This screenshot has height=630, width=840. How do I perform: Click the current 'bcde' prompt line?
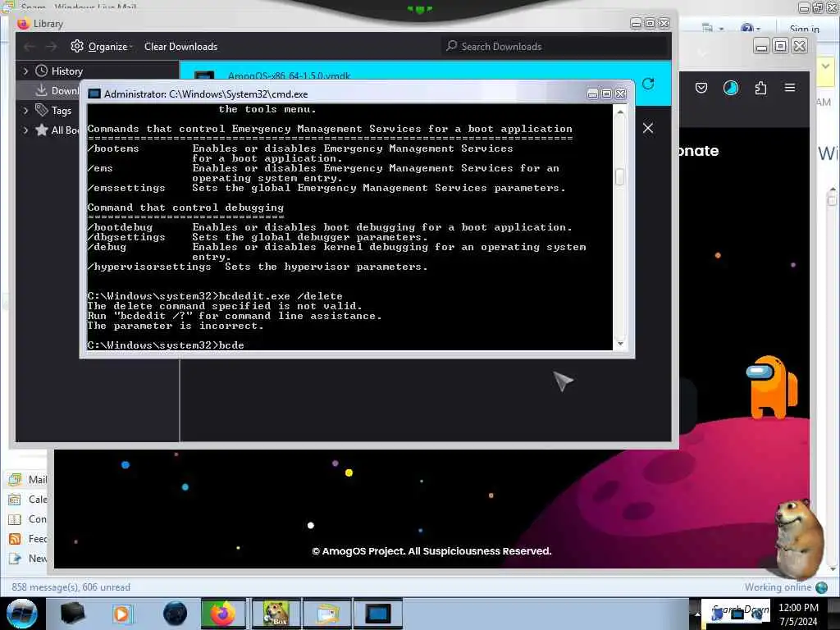coord(166,345)
